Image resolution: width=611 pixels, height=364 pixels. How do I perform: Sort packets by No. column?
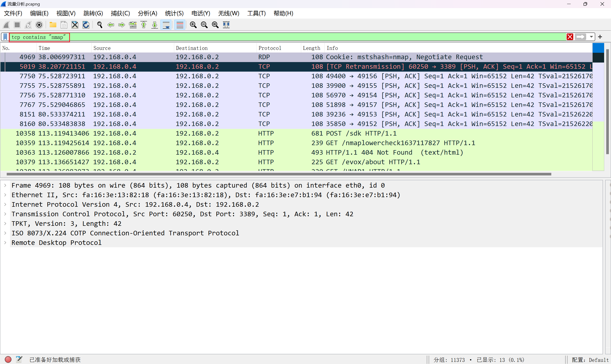click(19, 48)
